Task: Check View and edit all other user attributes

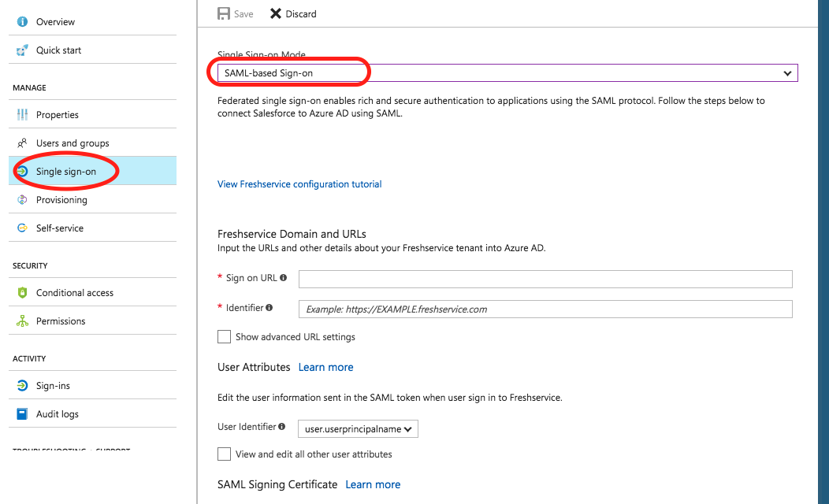Action: click(x=224, y=454)
